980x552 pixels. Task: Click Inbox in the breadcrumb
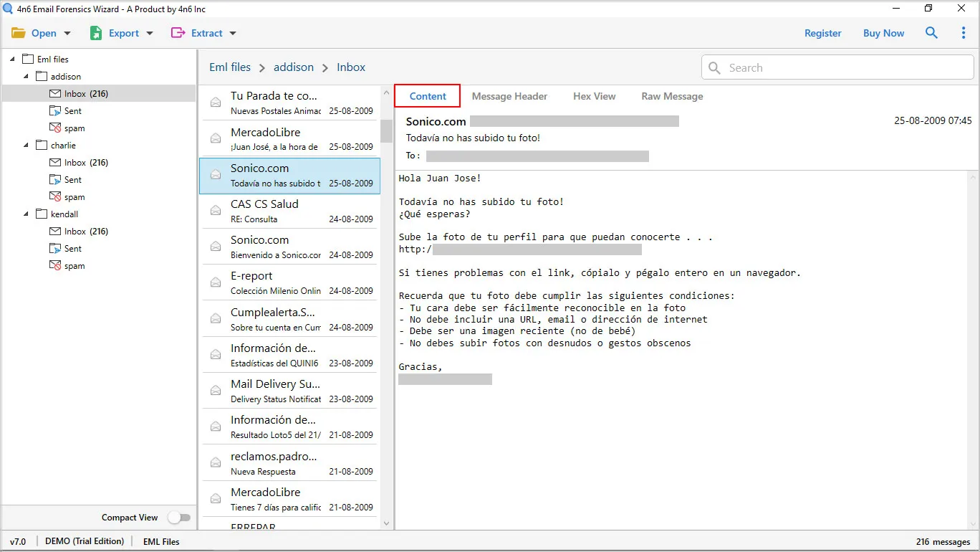point(351,67)
